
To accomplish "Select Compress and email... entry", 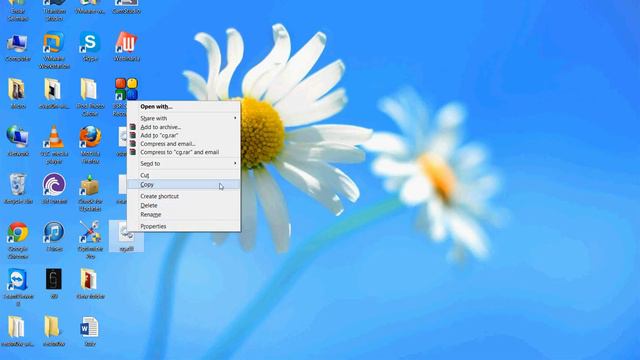I will coord(184,144).
